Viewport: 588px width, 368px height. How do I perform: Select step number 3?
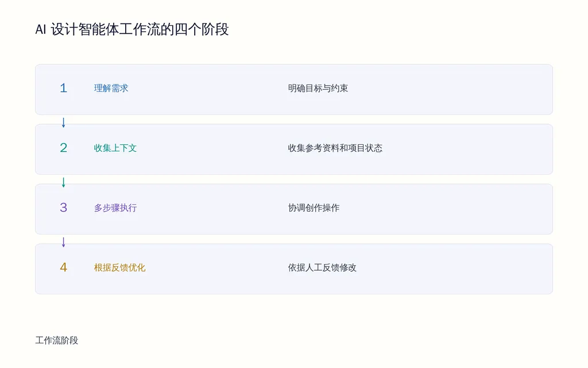[63, 207]
